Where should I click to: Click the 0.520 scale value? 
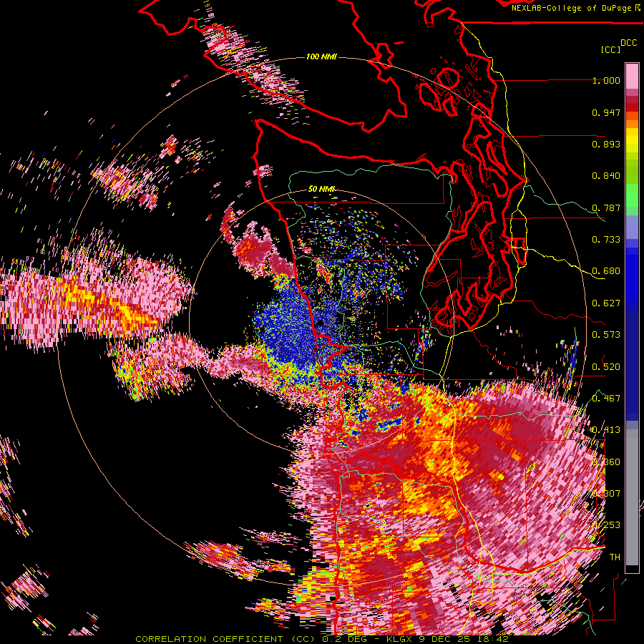click(x=606, y=367)
